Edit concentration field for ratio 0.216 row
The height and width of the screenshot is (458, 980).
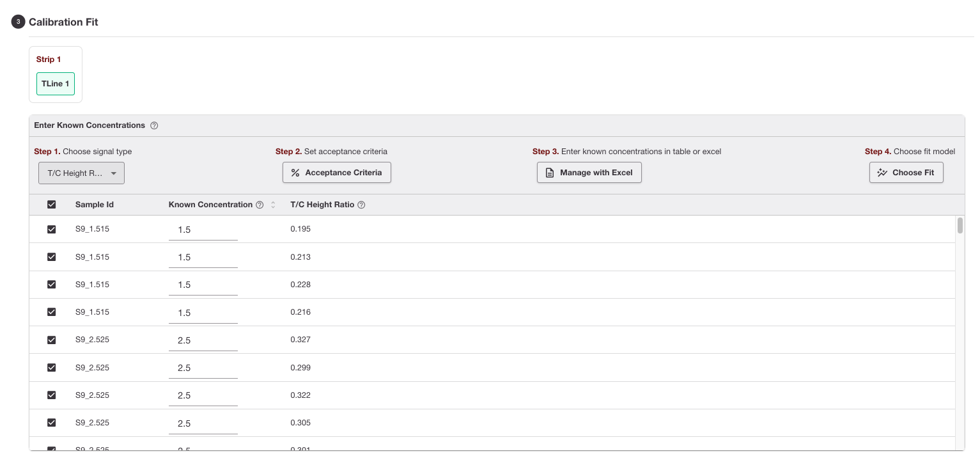pos(203,313)
